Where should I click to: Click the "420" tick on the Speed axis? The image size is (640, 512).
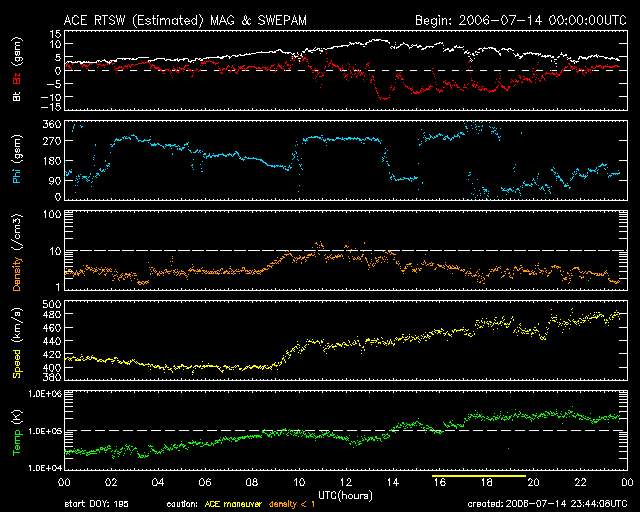click(52, 354)
